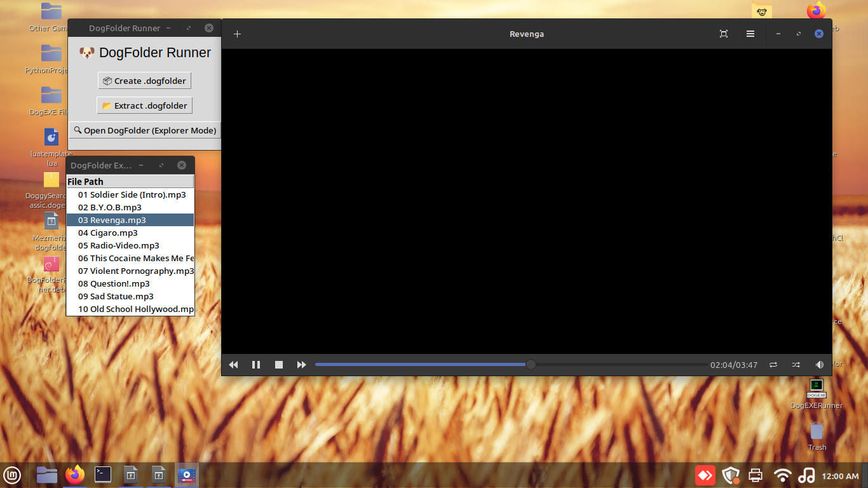Viewport: 868px width, 488px height.
Task: Open the Other Games desktop folder
Action: (51, 18)
